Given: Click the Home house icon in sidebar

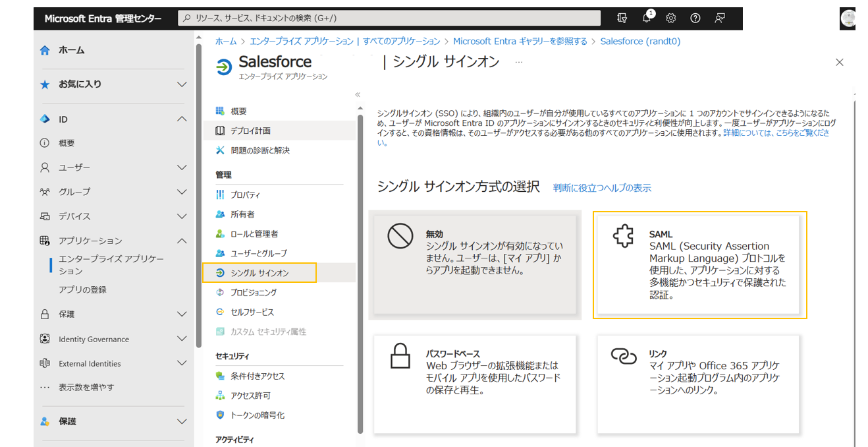Looking at the screenshot, I should point(45,50).
